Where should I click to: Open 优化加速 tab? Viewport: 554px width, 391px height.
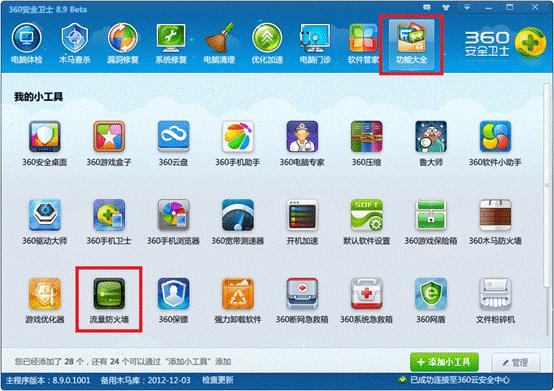point(267,43)
